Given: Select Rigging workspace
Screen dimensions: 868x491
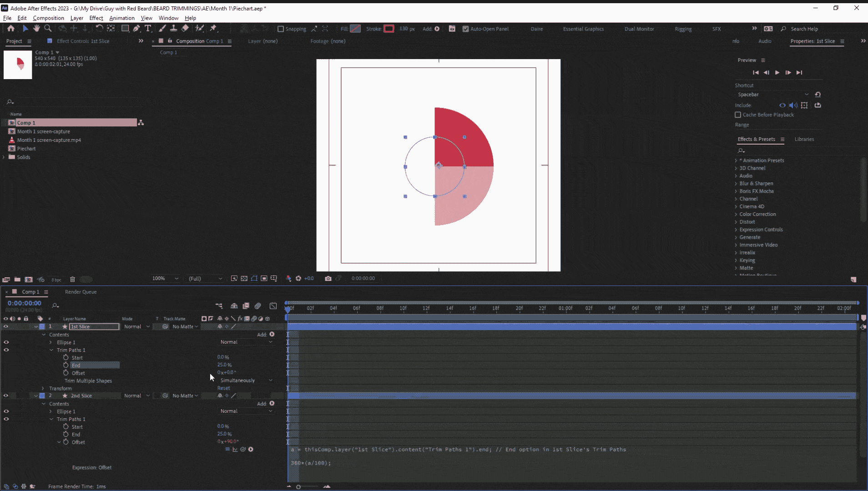Looking at the screenshot, I should (683, 29).
